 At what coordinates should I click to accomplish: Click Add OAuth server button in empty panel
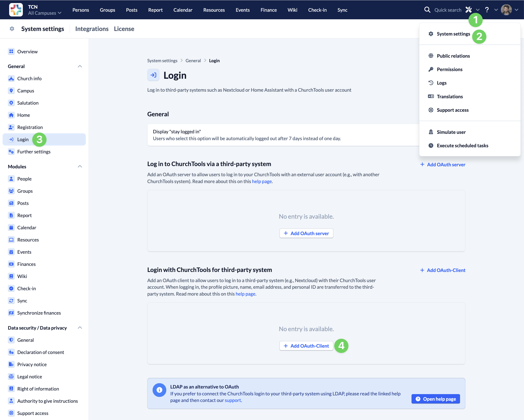pyautogui.click(x=306, y=233)
